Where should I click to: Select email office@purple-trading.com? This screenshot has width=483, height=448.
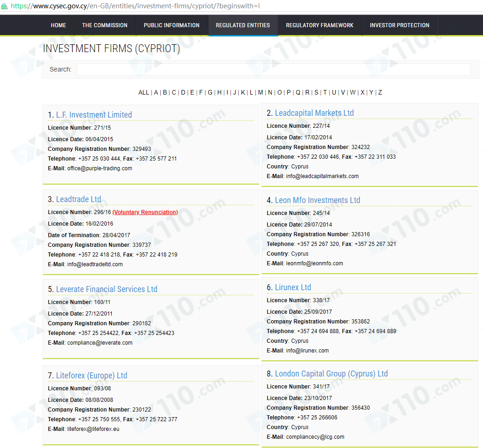click(x=100, y=168)
